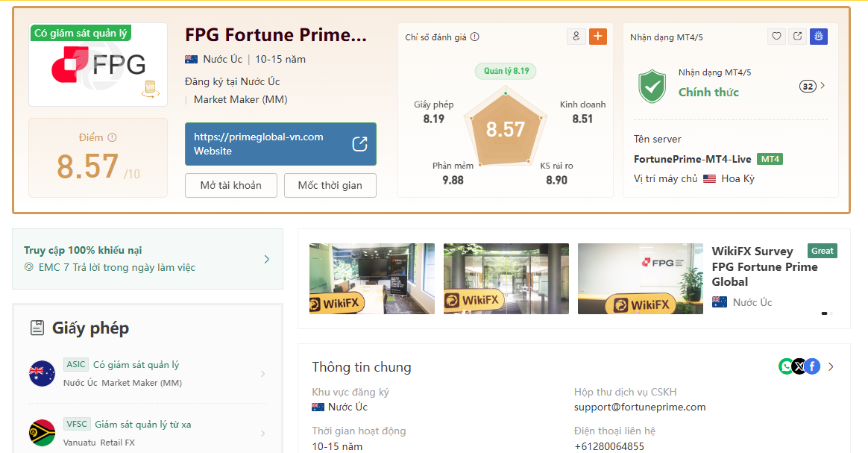Open the primeglobal-vn.com website link

point(280,144)
